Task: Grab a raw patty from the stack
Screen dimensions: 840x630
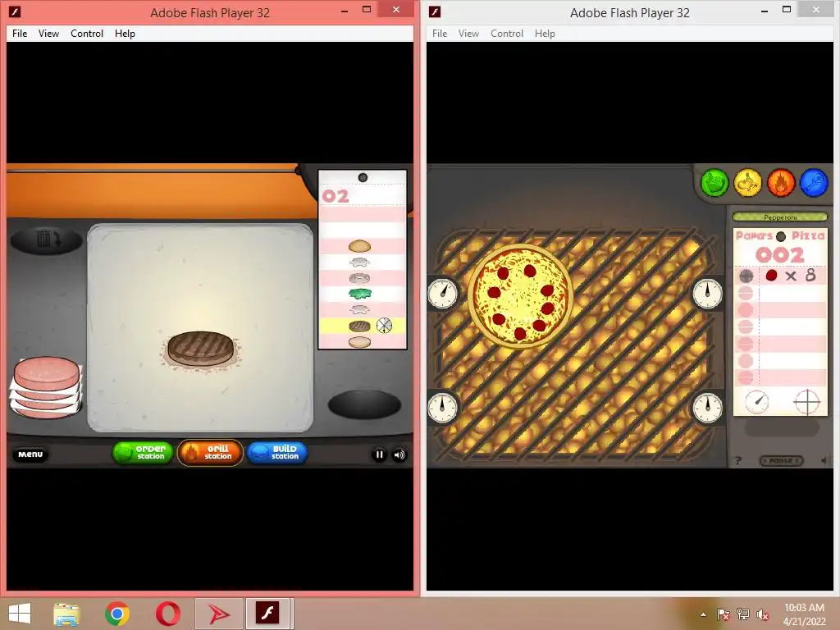Action: (x=47, y=375)
